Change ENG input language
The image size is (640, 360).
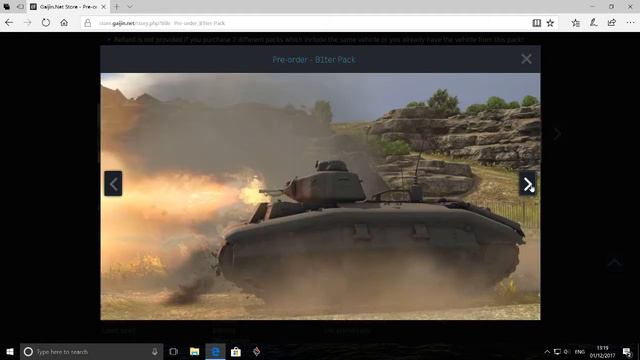[x=580, y=351]
